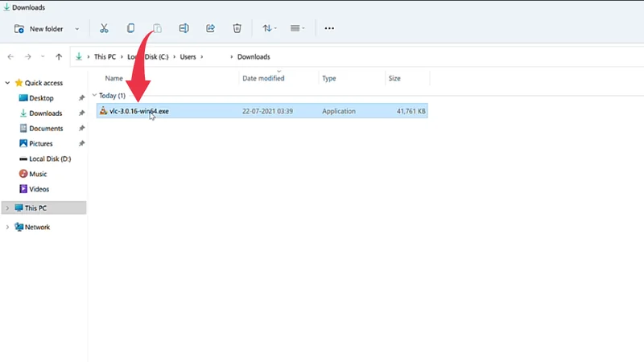Open the See more ellipsis menu
This screenshot has height=362, width=644.
(x=329, y=28)
